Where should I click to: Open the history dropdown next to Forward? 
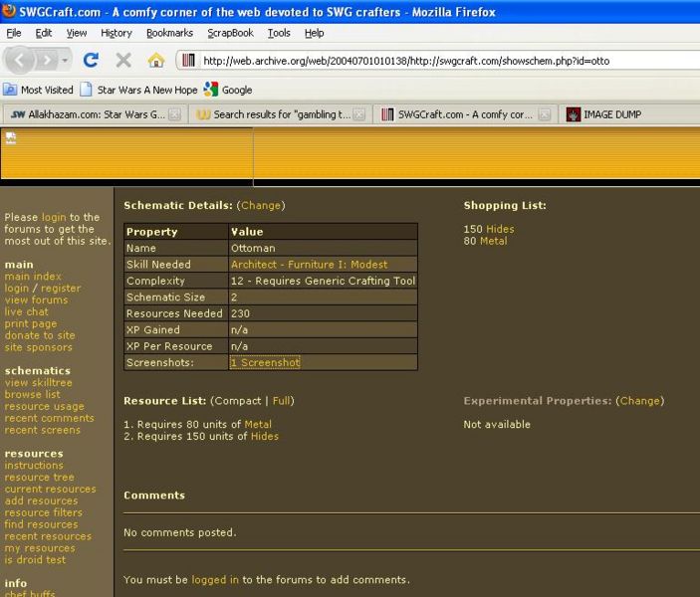65,60
